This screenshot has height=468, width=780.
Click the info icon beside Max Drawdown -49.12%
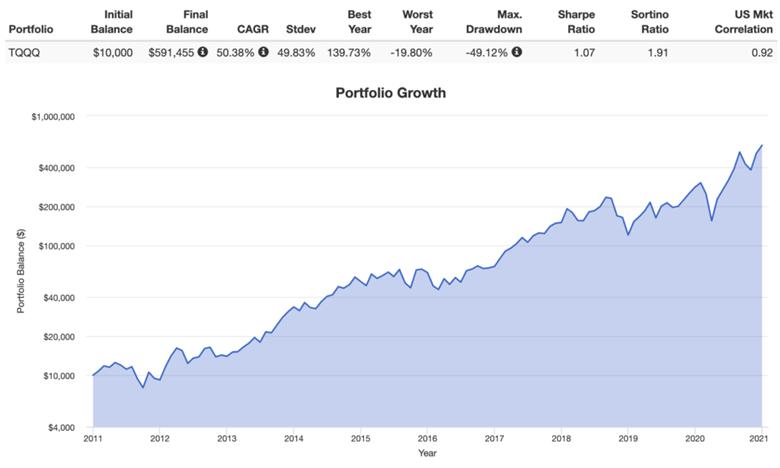[x=517, y=51]
